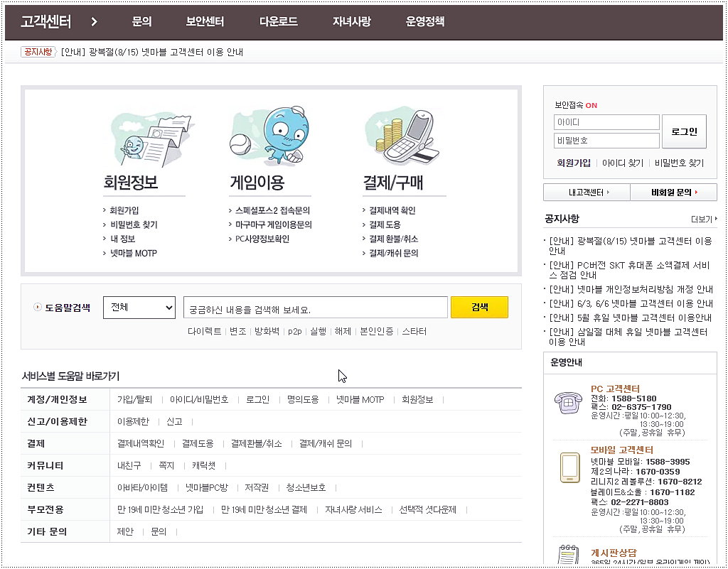
Task: Click the 회원가입 link under login
Action: (x=574, y=163)
